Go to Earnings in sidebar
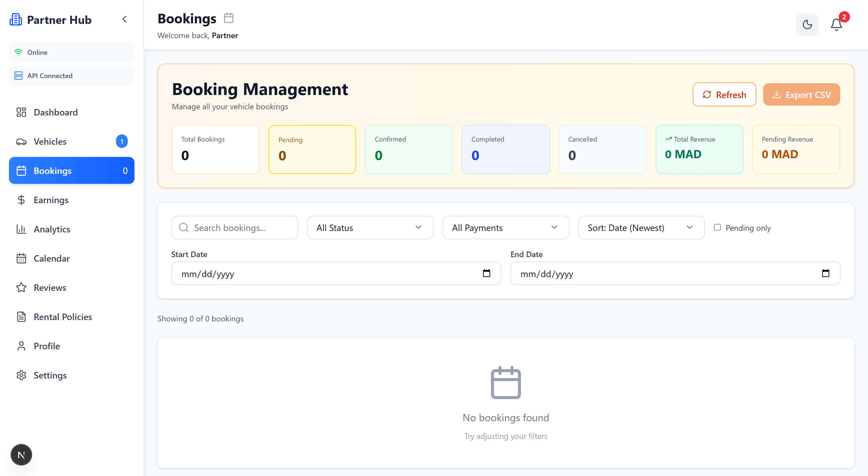868x476 pixels. click(51, 200)
